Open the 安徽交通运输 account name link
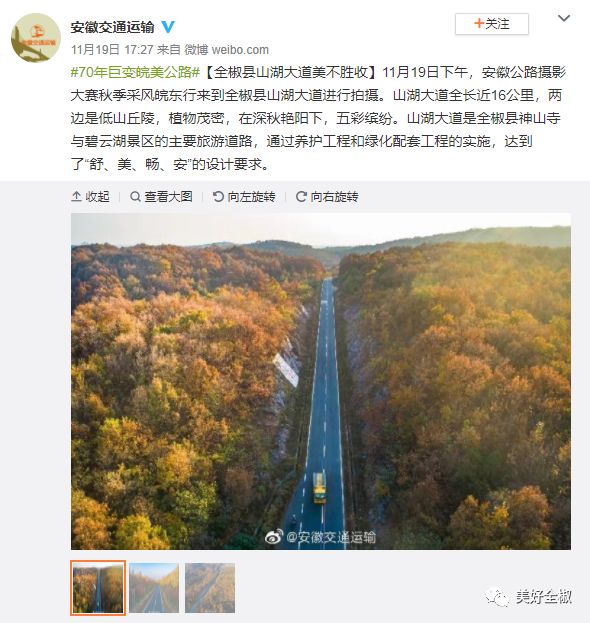This screenshot has width=590, height=623. (112, 27)
